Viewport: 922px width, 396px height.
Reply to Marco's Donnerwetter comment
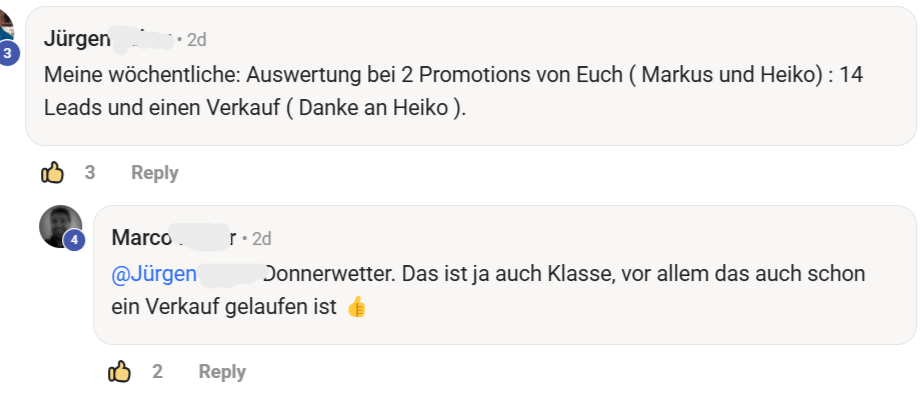222,372
